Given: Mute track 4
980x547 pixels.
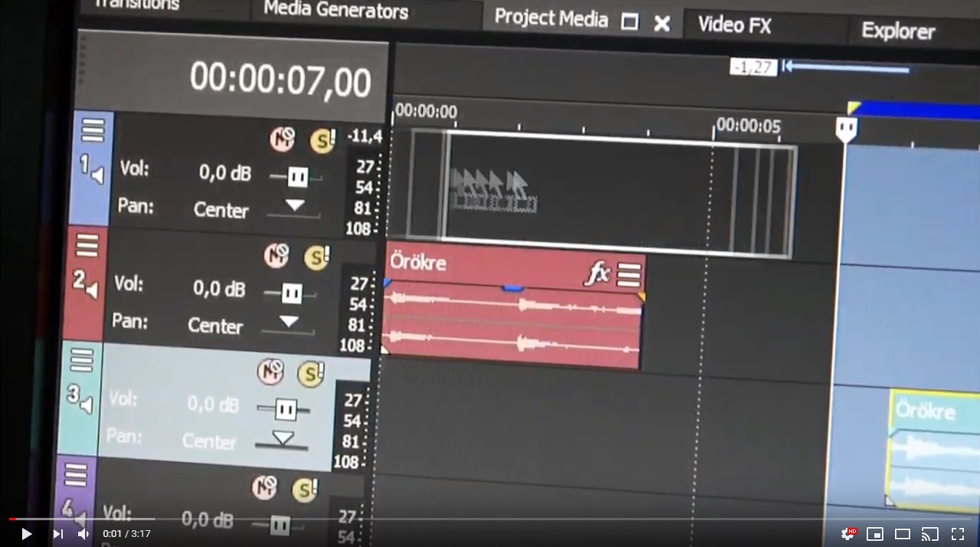Looking at the screenshot, I should pos(265,486).
